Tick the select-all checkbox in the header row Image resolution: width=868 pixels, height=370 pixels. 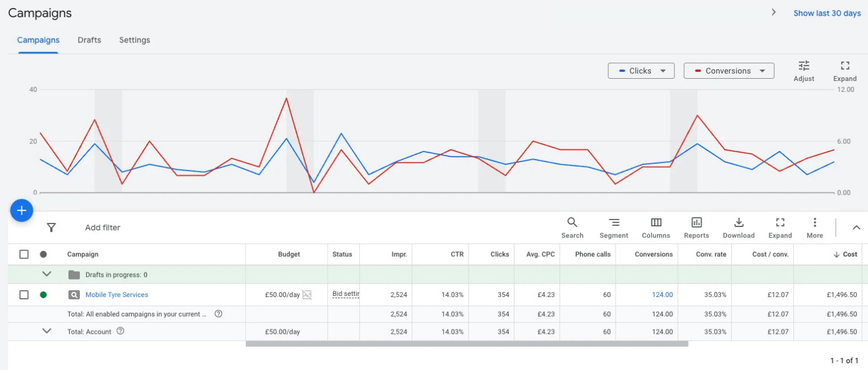[24, 254]
